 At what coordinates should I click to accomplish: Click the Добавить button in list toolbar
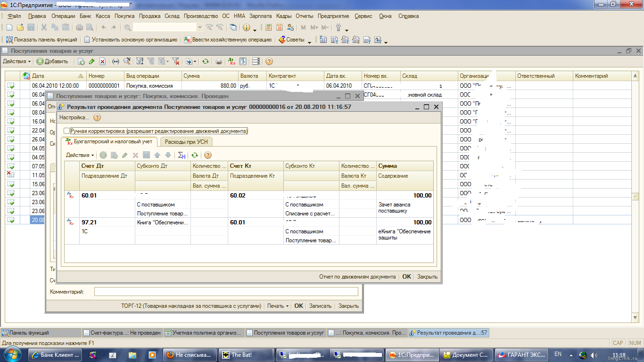[x=52, y=61]
